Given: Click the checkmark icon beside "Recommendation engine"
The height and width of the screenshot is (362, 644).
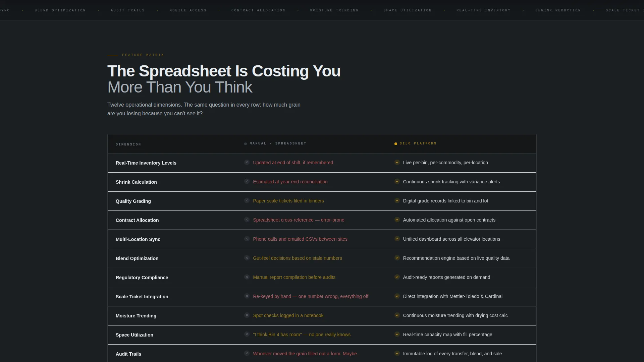Looking at the screenshot, I should (397, 258).
